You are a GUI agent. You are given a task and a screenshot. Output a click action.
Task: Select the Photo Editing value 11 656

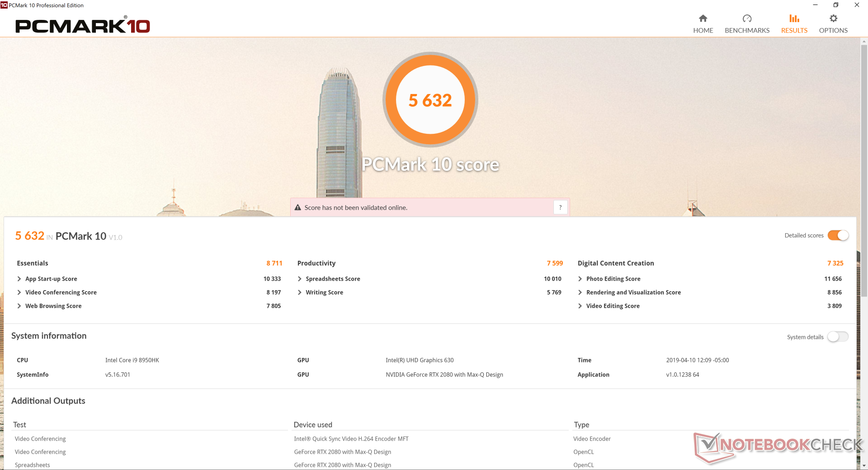[x=833, y=279]
